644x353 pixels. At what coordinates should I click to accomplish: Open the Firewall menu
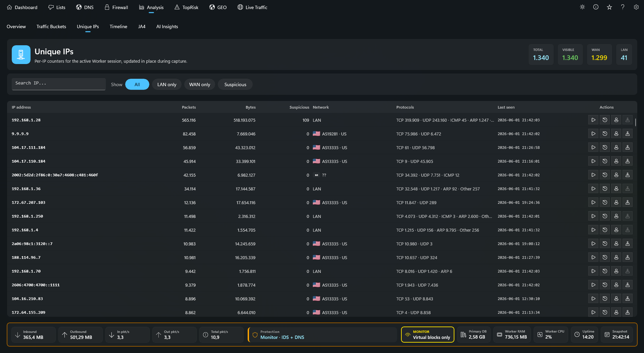click(x=116, y=7)
